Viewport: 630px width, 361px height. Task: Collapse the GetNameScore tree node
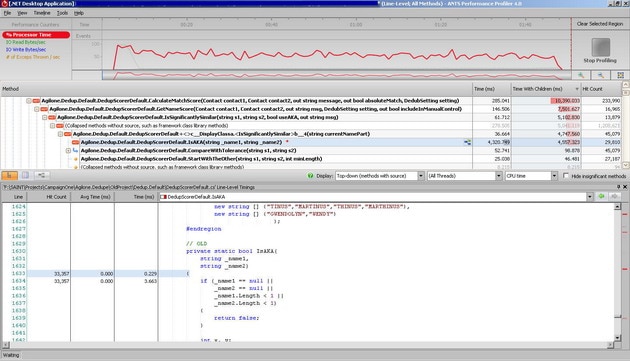pyautogui.click(x=37, y=109)
